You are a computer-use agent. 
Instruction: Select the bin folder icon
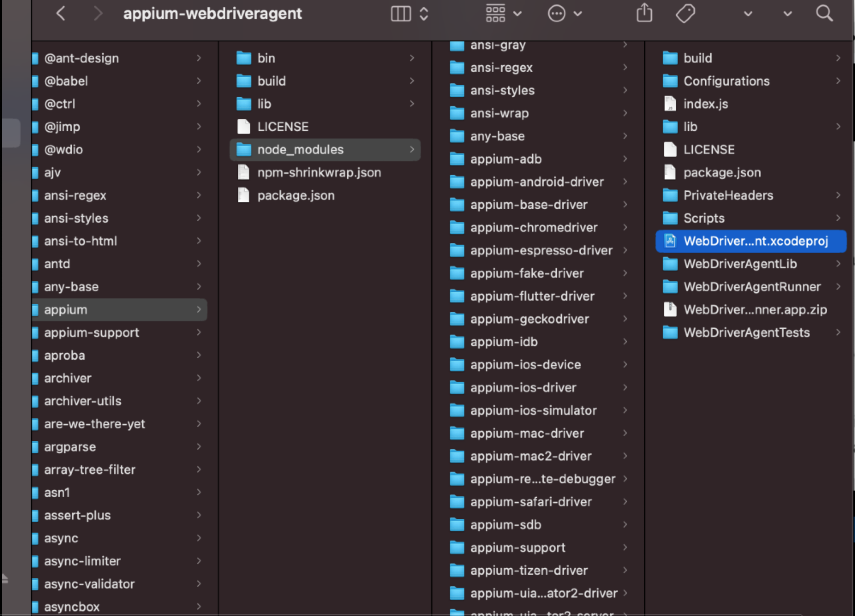pyautogui.click(x=244, y=58)
